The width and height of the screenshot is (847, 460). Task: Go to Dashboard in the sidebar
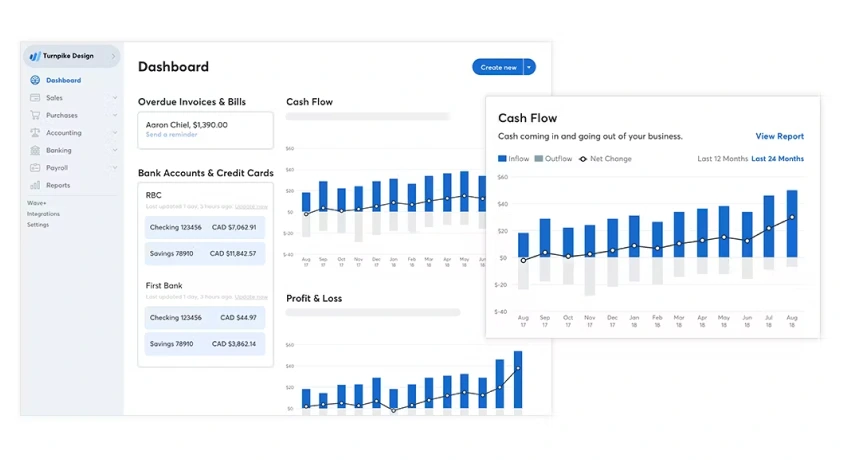(x=63, y=80)
